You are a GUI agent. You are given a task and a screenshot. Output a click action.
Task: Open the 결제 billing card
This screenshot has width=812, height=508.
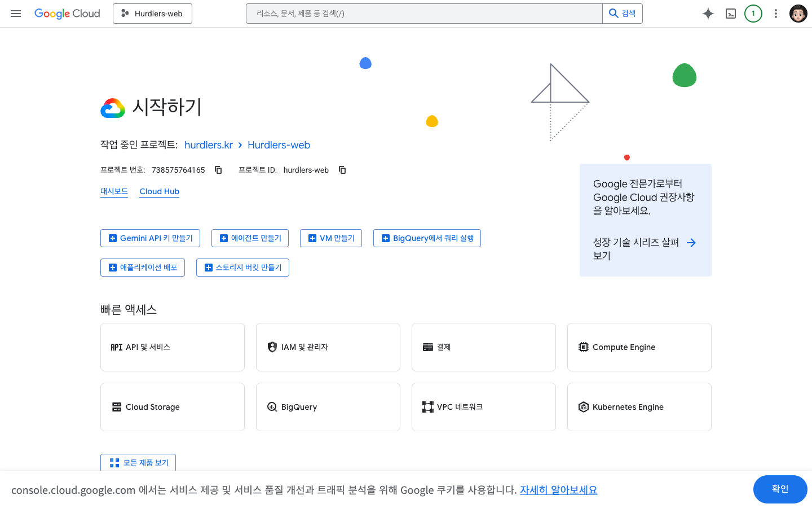484,347
